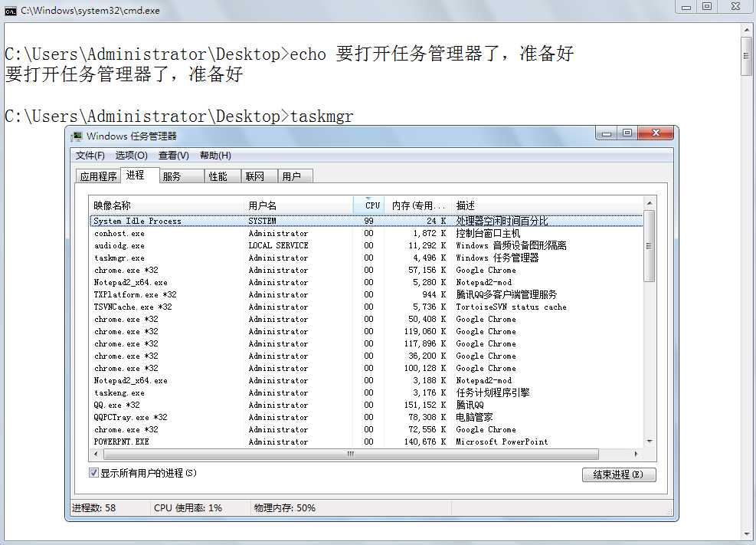Open the 查看(V) menu
Viewport: 756px width, 545px height.
click(x=174, y=156)
